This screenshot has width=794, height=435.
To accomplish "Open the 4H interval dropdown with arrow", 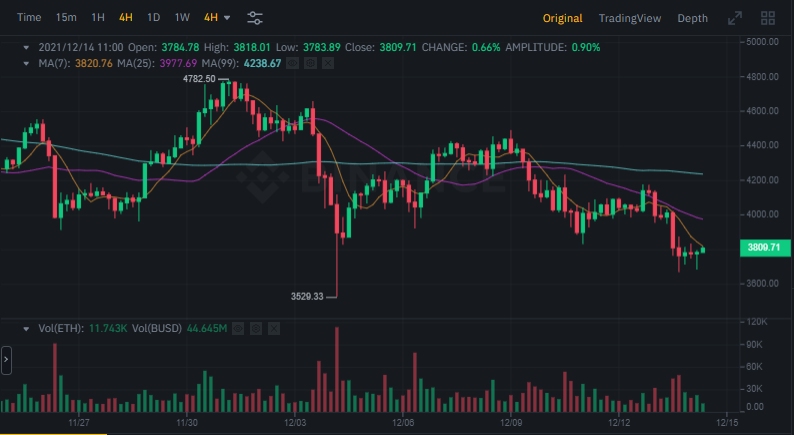I will pos(217,18).
